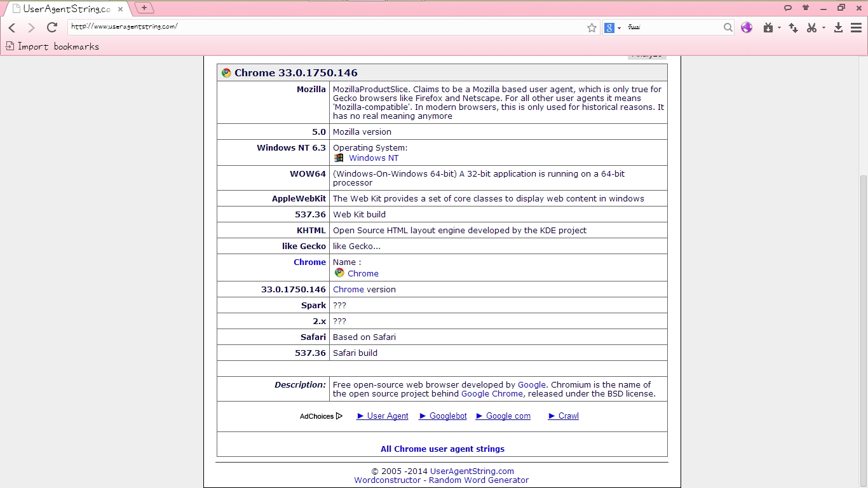The width and height of the screenshot is (868, 488).
Task: Click the 'Web Kit build' text
Action: coord(359,215)
